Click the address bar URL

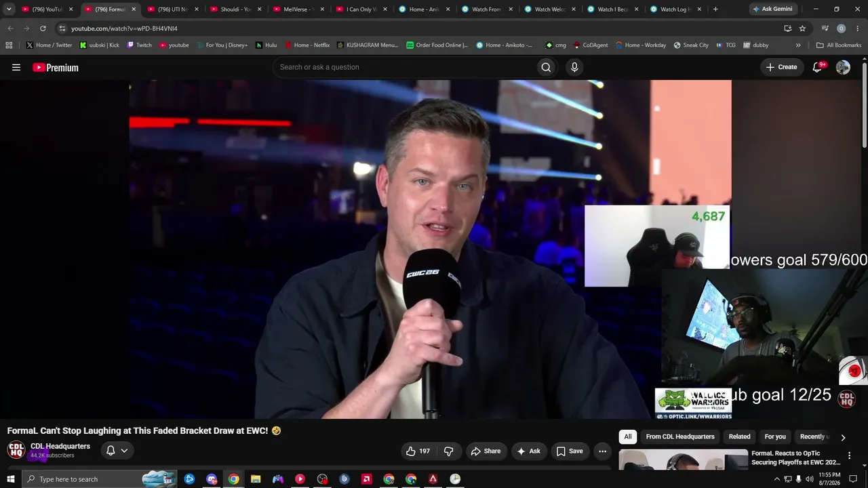pyautogui.click(x=124, y=28)
